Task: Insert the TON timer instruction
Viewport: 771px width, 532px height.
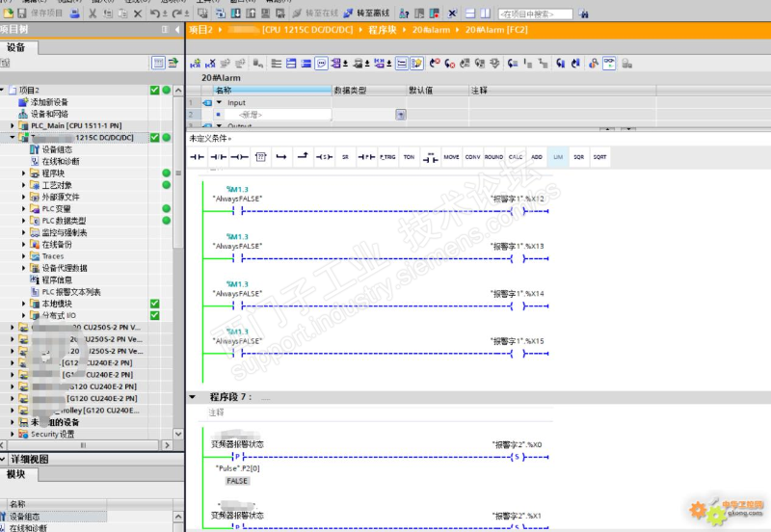Action: 409,157
